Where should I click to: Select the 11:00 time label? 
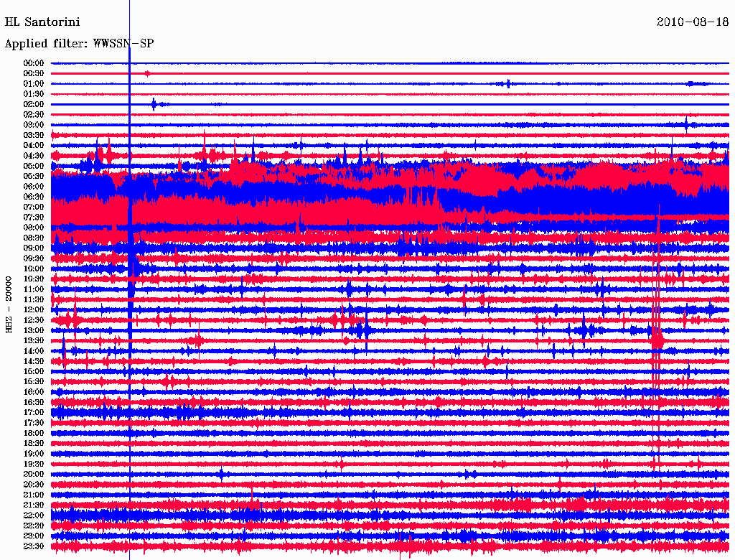pyautogui.click(x=34, y=289)
